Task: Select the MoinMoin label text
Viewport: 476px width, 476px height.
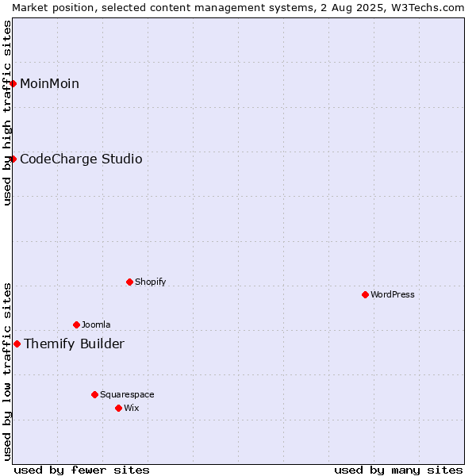Action: (x=49, y=84)
